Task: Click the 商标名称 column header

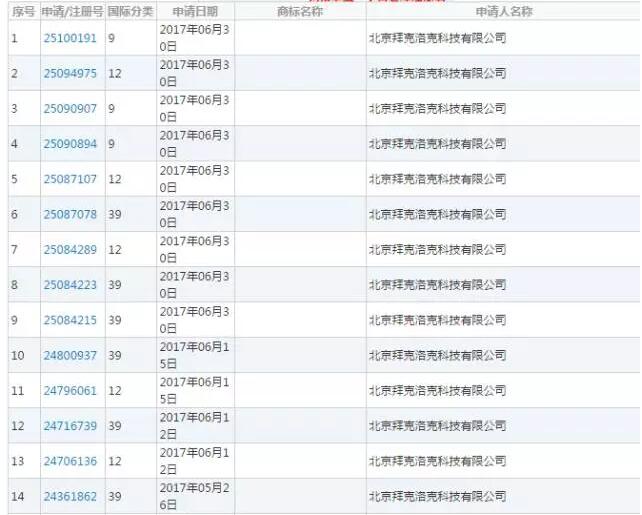Action: point(300,12)
